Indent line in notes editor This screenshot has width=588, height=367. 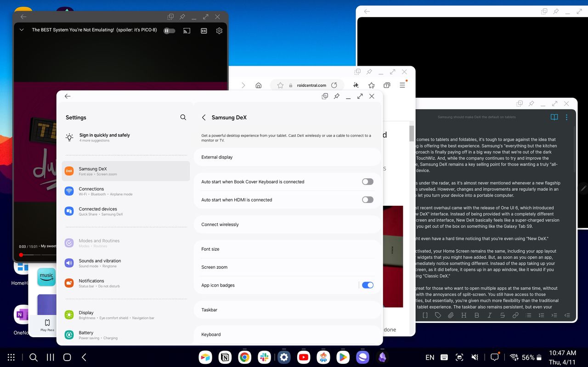[554, 315]
